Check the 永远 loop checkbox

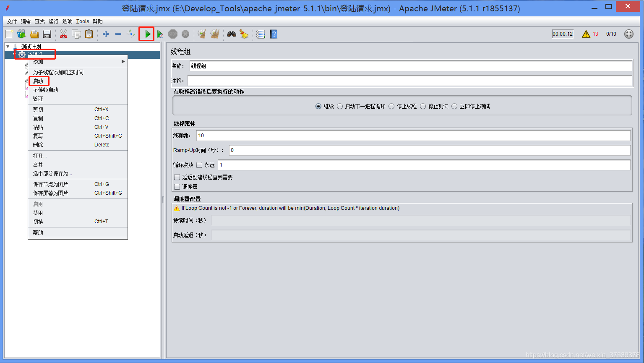coord(199,165)
